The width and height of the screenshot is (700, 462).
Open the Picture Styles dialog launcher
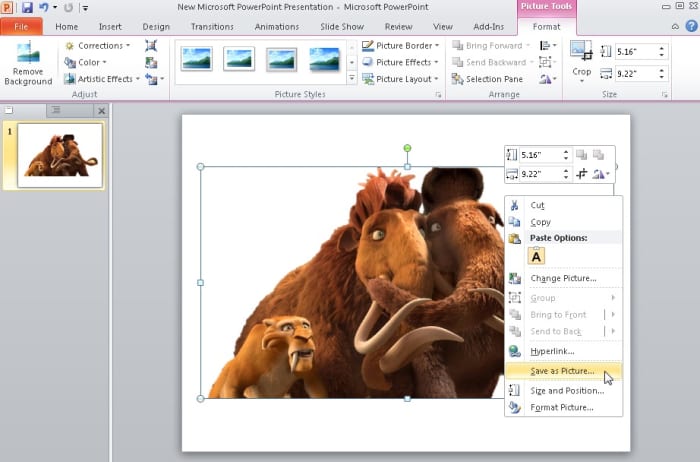(438, 95)
